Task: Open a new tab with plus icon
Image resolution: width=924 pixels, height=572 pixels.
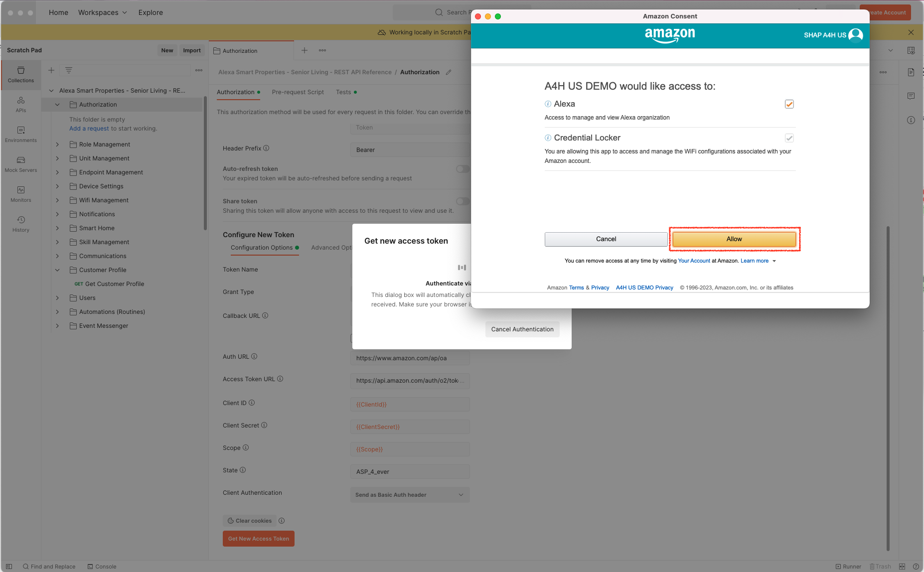Action: click(305, 50)
